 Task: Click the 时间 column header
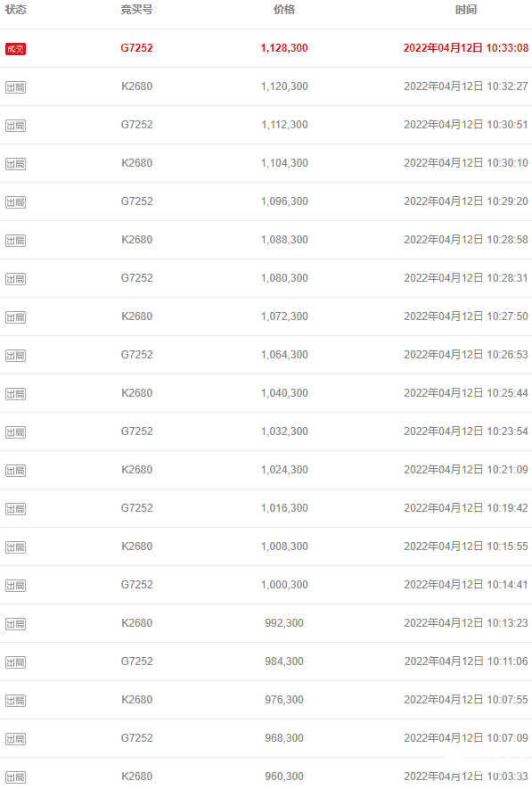coord(466,10)
